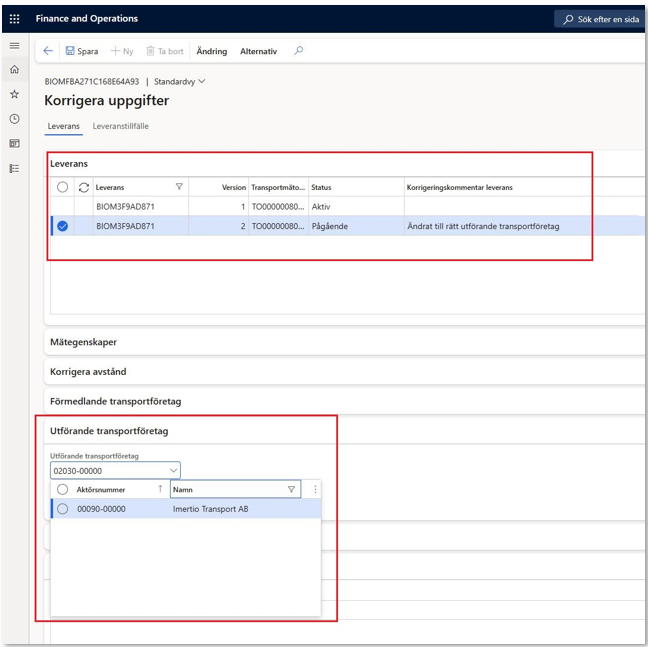
Task: Open Workspaces icon in the sidebar
Action: (14, 144)
